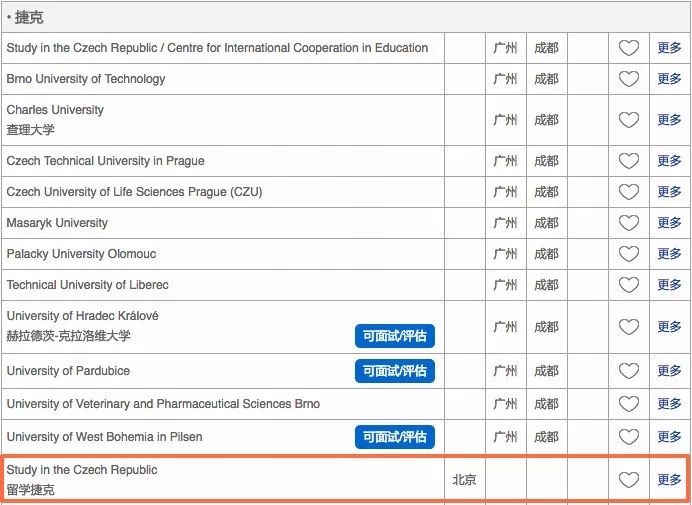Select the 捷克 section header

click(28, 18)
